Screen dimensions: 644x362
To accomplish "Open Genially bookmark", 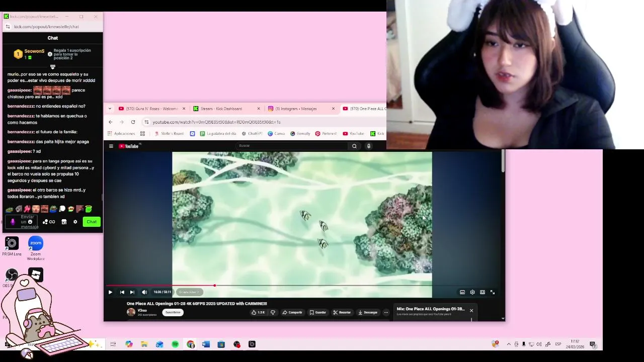I will click(300, 134).
